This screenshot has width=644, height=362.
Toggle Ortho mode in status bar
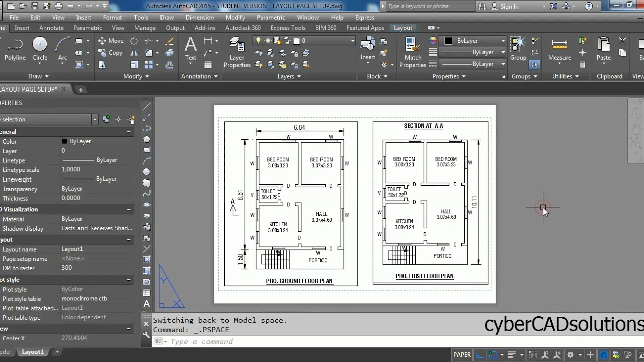tap(480, 355)
